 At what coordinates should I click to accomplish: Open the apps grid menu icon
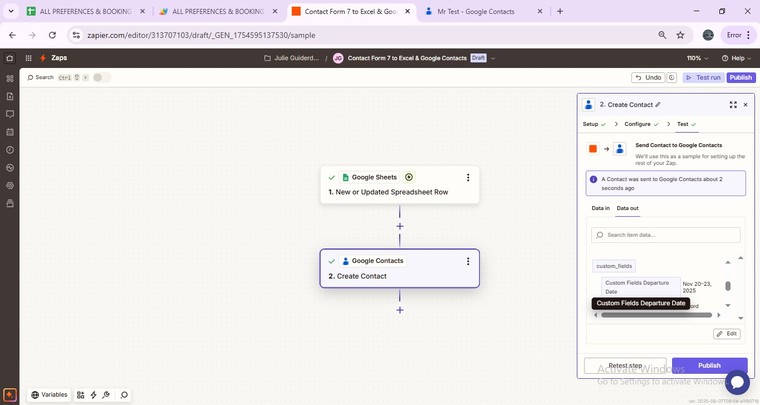pos(29,58)
